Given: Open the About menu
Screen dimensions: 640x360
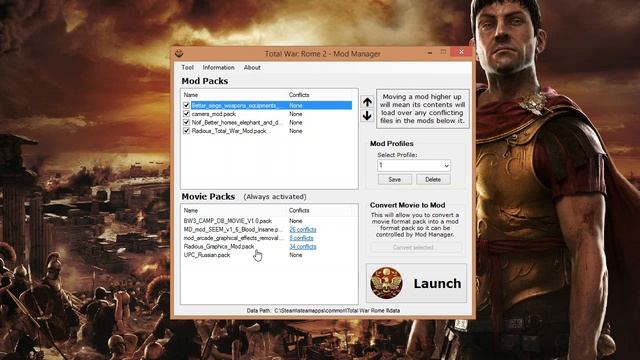Looking at the screenshot, I should point(252,67).
